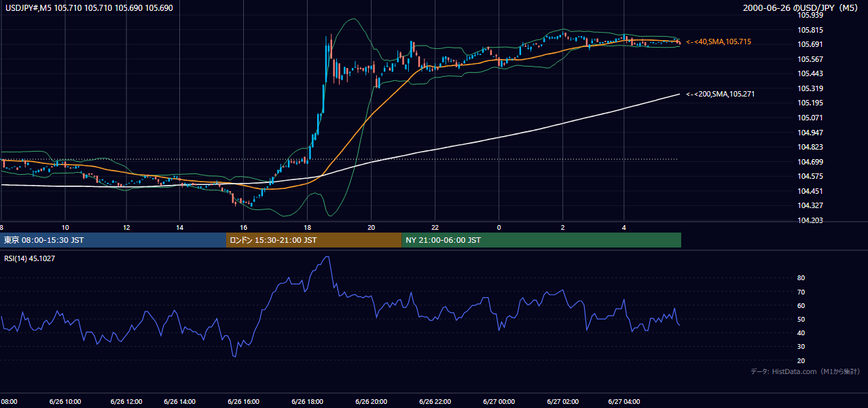Click RSI axis level 30
Screen dimensions: 868x408
[801, 347]
